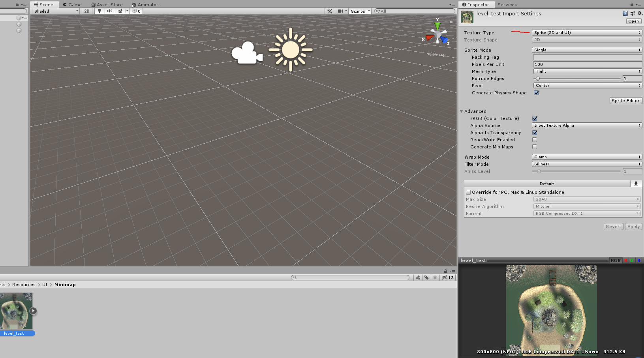Switch to the Animator tab
Viewport: 644px width, 358px height.
145,5
